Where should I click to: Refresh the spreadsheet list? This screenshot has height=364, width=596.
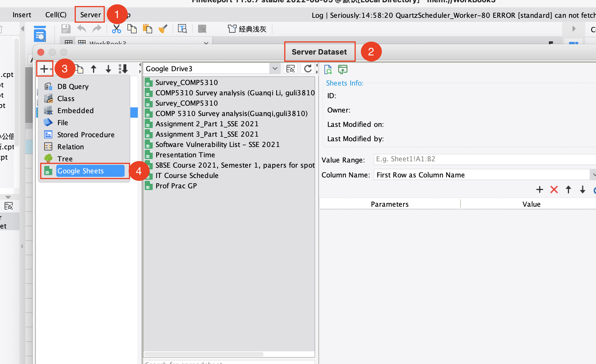(x=307, y=69)
